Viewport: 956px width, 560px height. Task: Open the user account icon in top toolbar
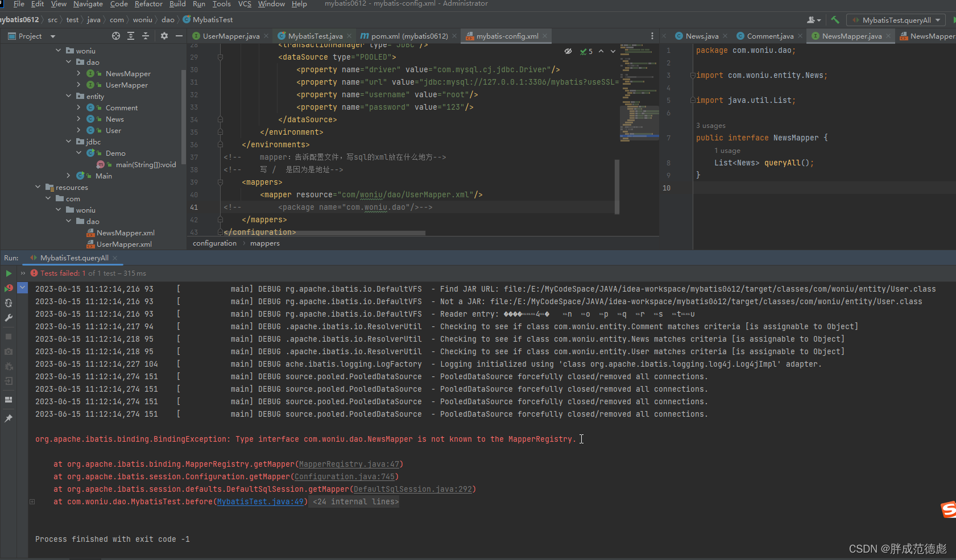pyautogui.click(x=814, y=20)
